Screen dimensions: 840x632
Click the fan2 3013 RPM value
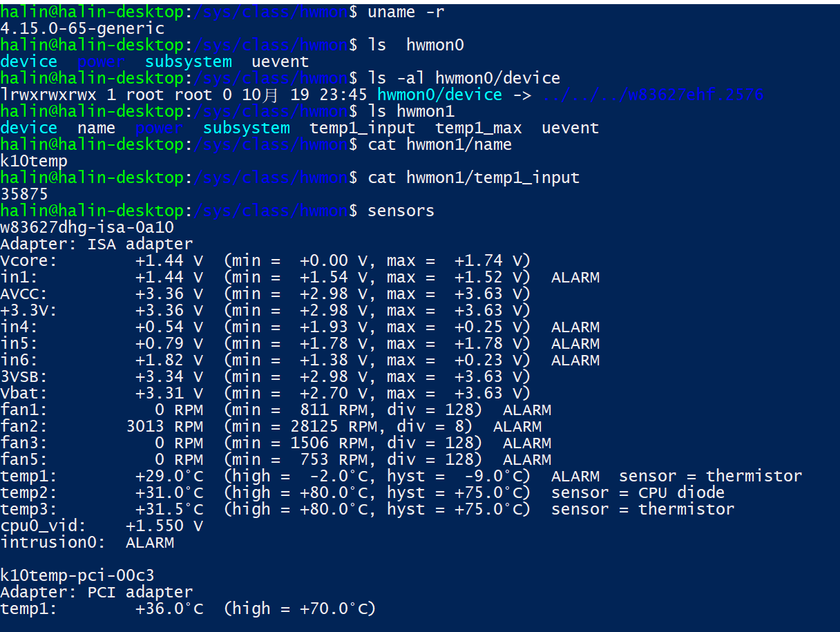[x=164, y=426]
